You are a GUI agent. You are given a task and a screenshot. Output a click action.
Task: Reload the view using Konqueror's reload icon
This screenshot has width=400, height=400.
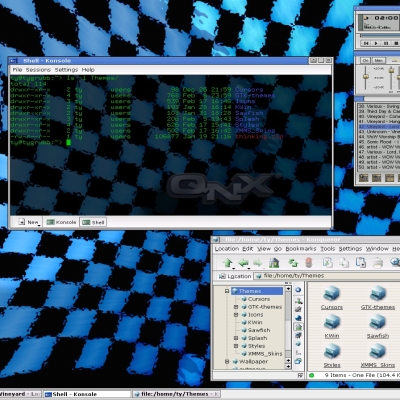[293, 263]
